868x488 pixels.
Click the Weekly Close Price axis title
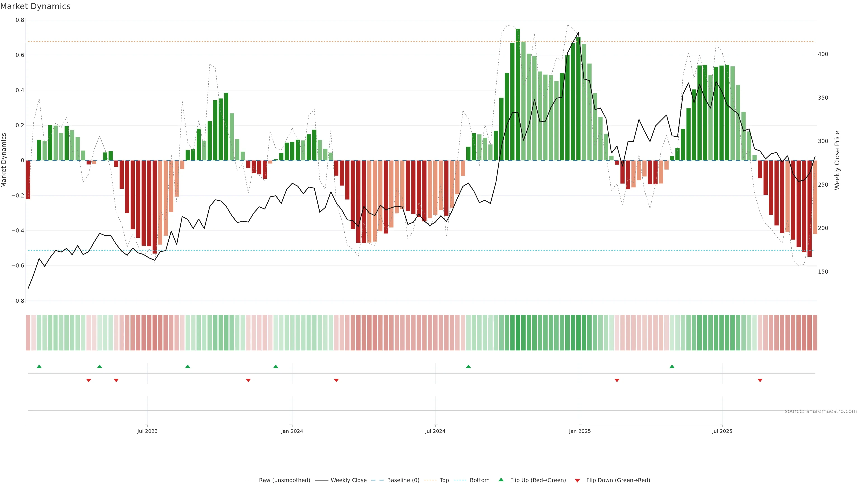(837, 160)
